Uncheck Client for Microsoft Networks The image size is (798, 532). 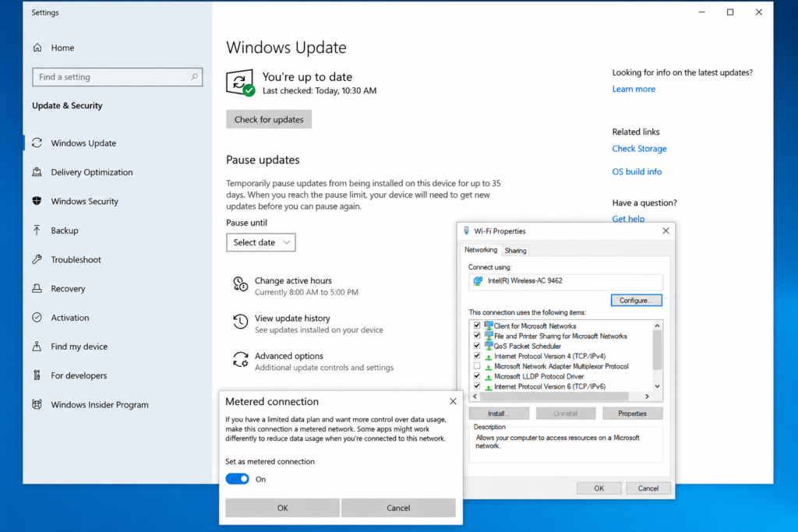(x=477, y=326)
